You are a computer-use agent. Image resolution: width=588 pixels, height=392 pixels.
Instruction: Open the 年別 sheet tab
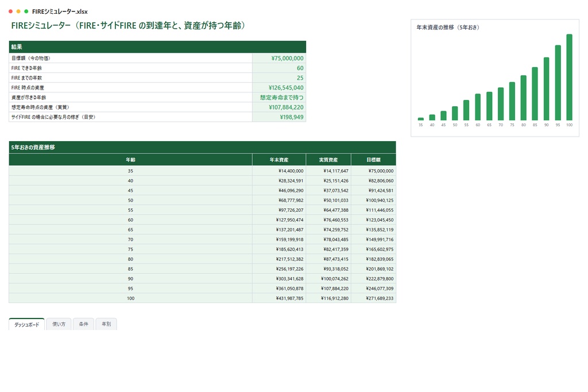[x=106, y=324]
